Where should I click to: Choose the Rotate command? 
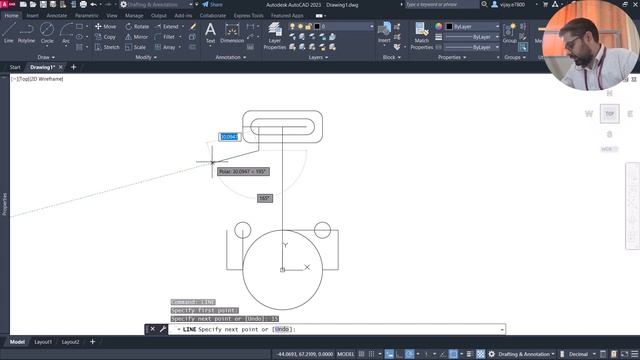[x=137, y=27]
